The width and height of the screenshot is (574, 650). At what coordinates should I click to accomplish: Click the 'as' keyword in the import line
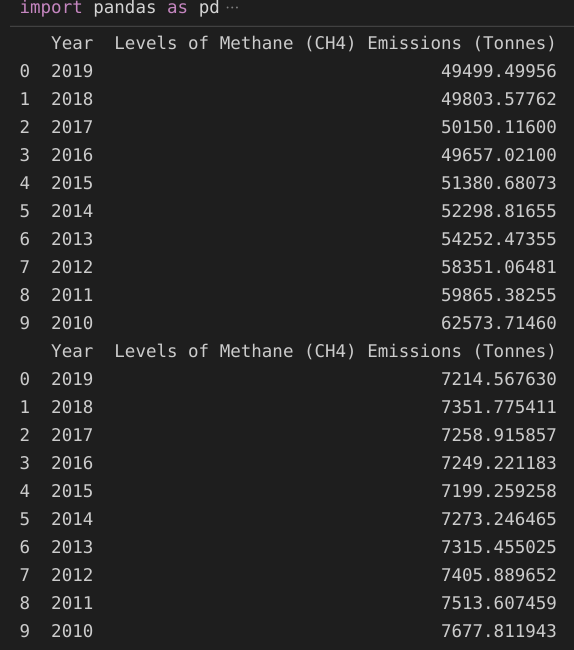tap(177, 7)
